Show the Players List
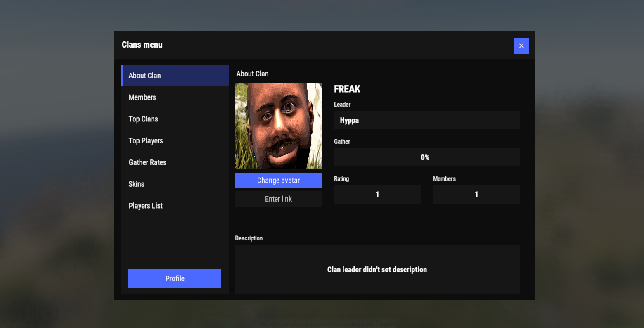Viewport: 644px width, 328px height. tap(175, 206)
